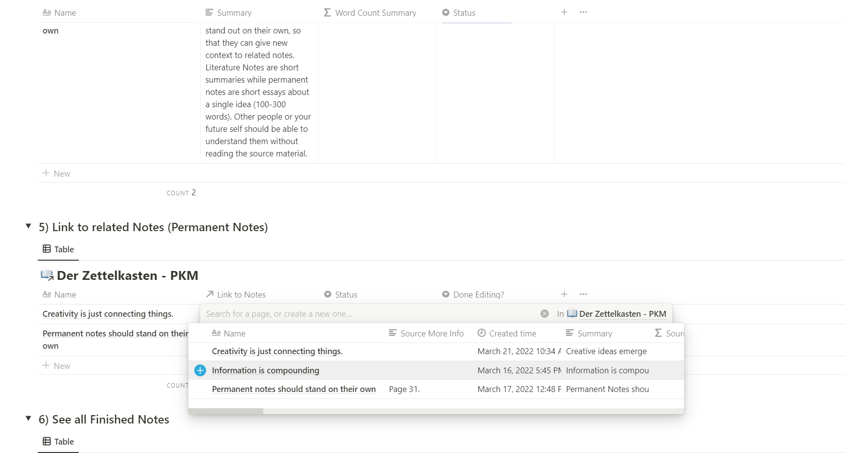Select the Table tab under section 6
The image size is (868, 453).
(59, 442)
